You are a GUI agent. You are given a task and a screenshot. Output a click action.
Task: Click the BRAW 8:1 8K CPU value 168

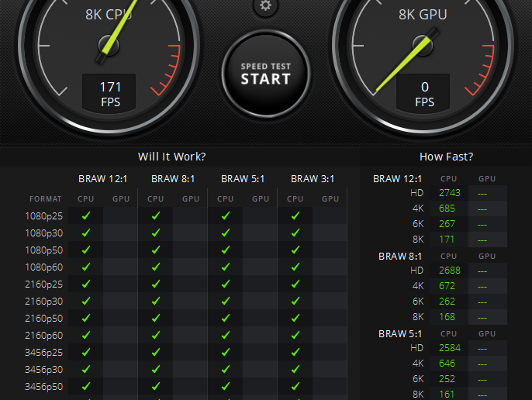[447, 317]
